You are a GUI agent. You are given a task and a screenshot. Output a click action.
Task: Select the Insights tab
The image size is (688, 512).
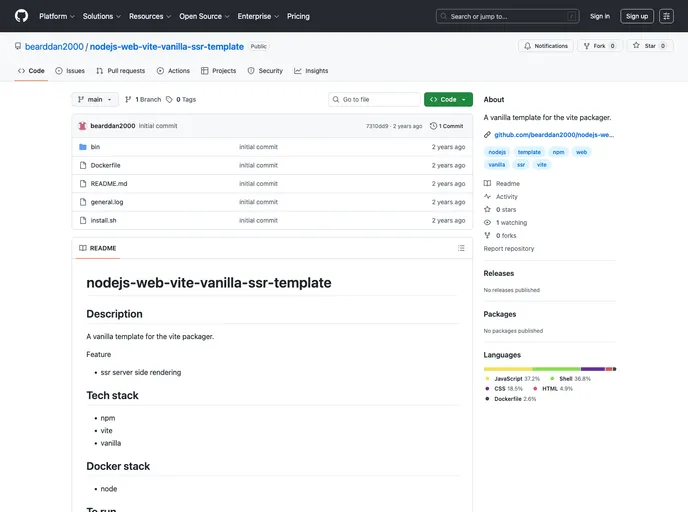coord(311,71)
